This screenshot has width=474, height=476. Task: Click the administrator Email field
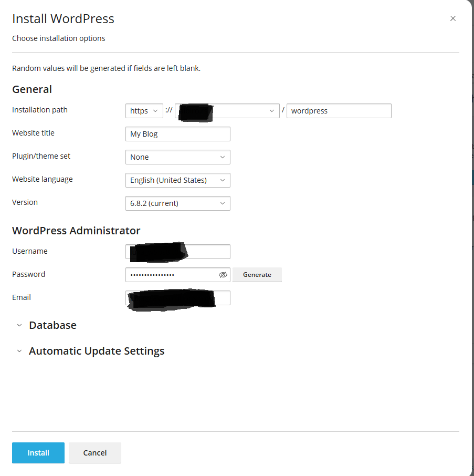[x=178, y=298]
